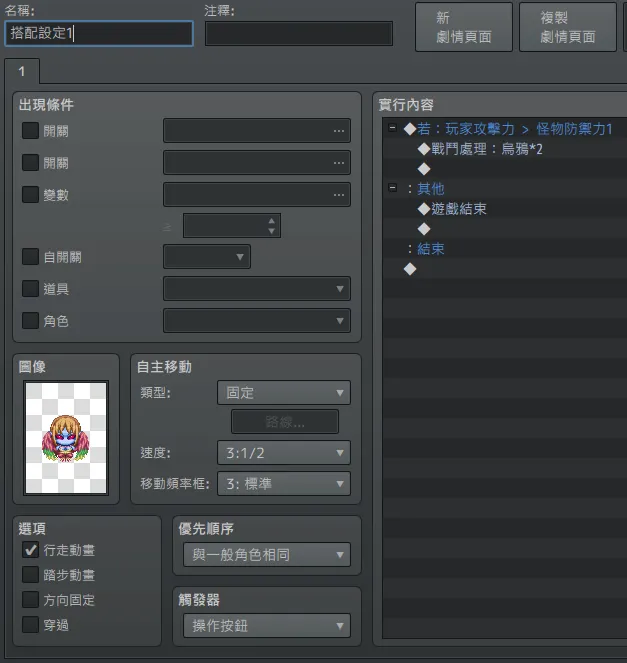
Task: Enable the 道具 condition checkbox
Action: pos(30,289)
